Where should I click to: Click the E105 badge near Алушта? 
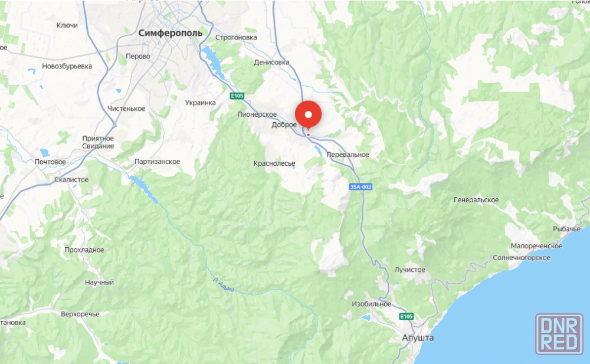click(407, 316)
